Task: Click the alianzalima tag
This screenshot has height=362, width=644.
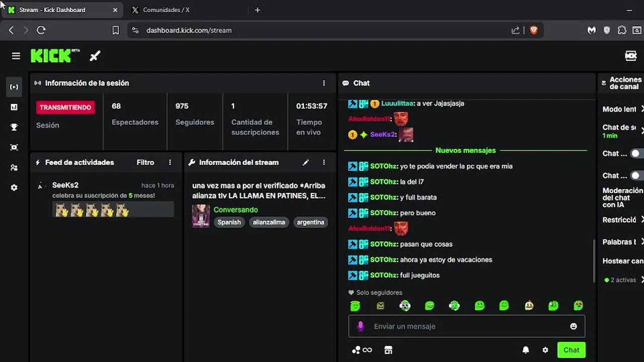Action: pyautogui.click(x=269, y=222)
